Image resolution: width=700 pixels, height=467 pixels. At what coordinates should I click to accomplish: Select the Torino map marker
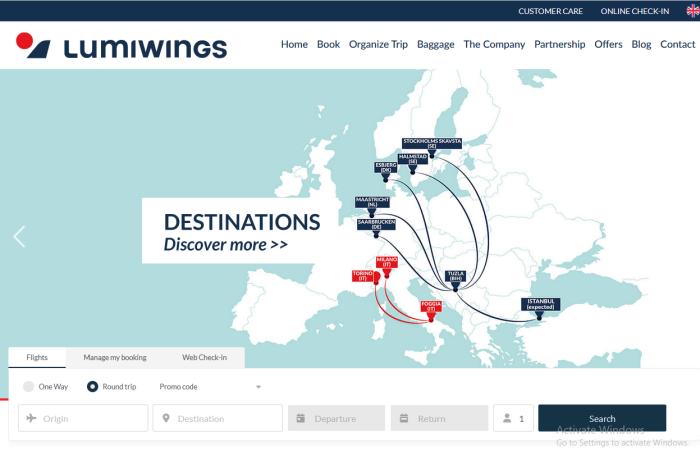[366, 276]
